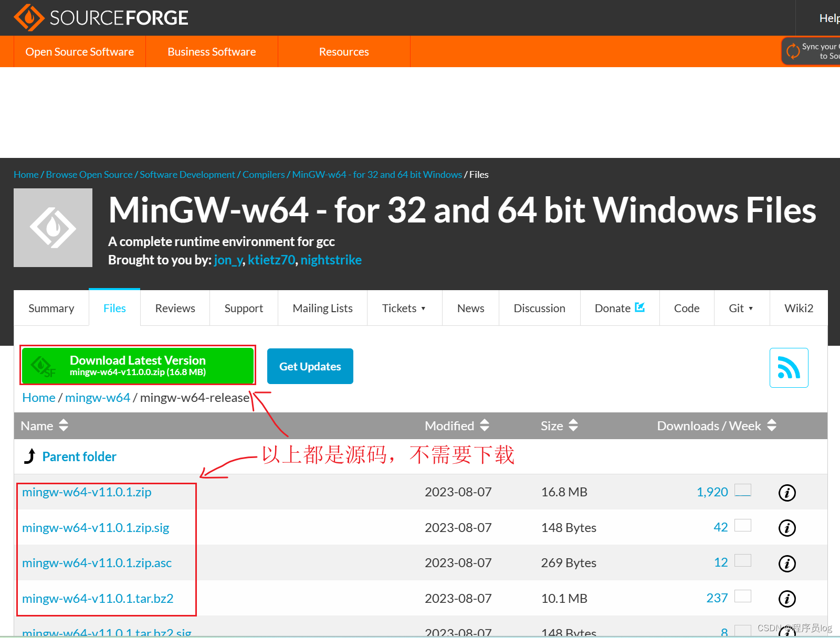Click the 12 downloads count
Image resolution: width=840 pixels, height=638 pixels.
coord(721,562)
